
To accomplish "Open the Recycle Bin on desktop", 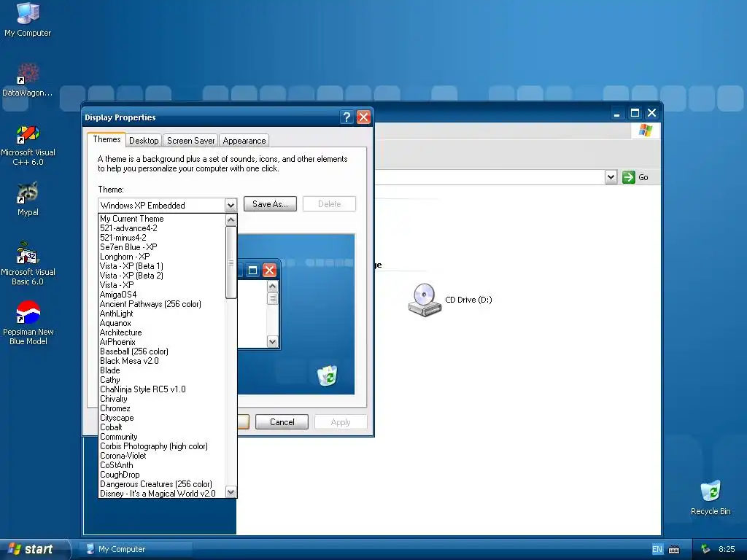I will point(711,497).
